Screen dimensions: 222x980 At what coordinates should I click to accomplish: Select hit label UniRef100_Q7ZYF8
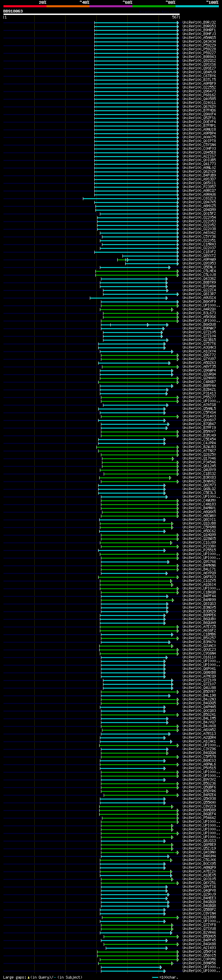pyautogui.click(x=199, y=925)
